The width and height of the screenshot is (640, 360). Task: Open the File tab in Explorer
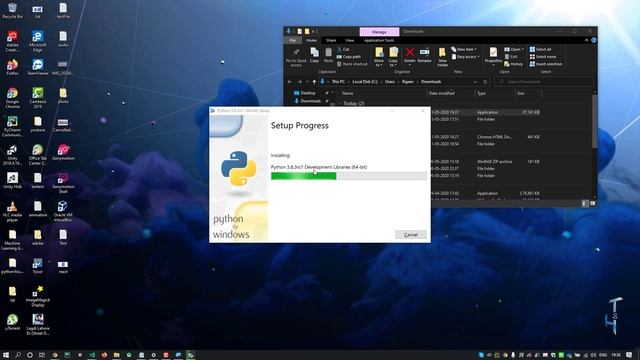point(293,40)
